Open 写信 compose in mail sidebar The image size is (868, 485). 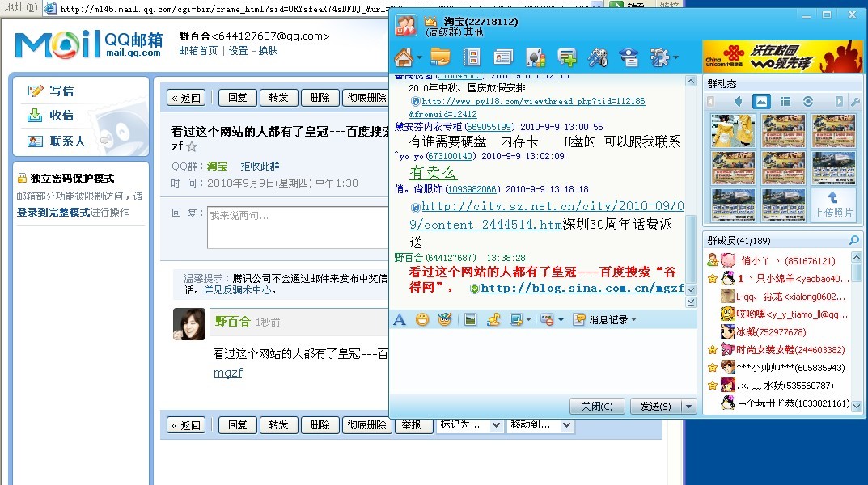pyautogui.click(x=61, y=91)
